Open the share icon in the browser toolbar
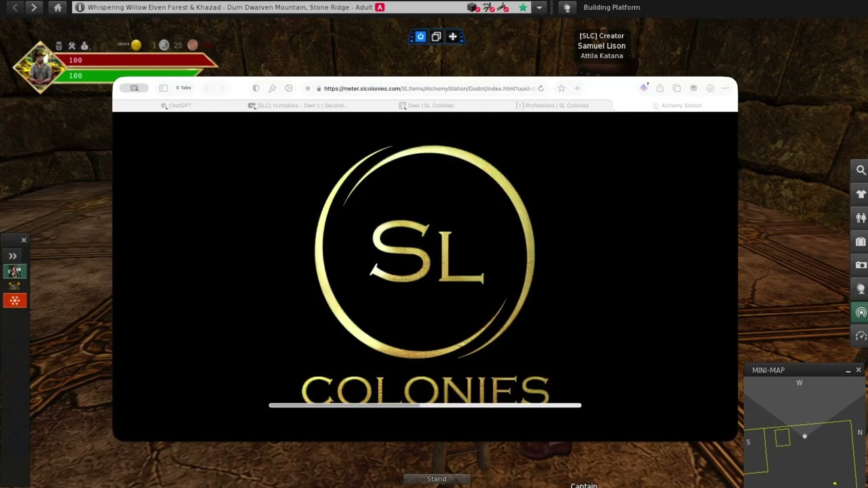868x488 pixels. (660, 88)
